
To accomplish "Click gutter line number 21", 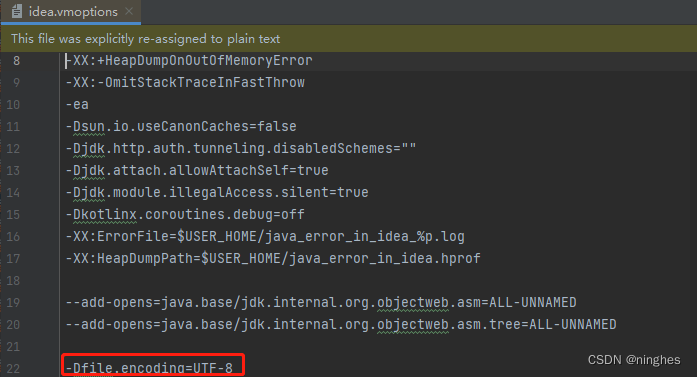I will tap(13, 346).
